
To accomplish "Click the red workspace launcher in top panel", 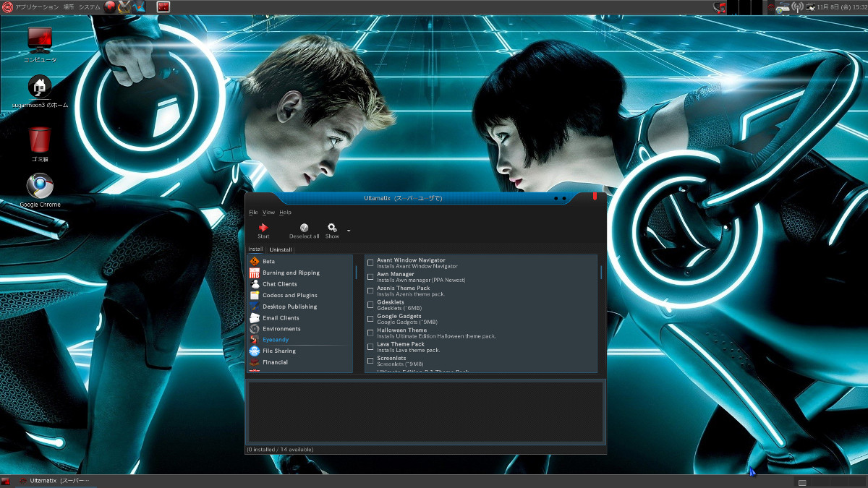I will [x=163, y=7].
